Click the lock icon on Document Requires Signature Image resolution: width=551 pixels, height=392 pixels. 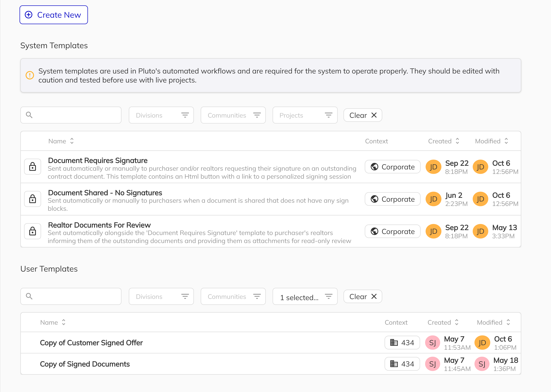pyautogui.click(x=33, y=167)
